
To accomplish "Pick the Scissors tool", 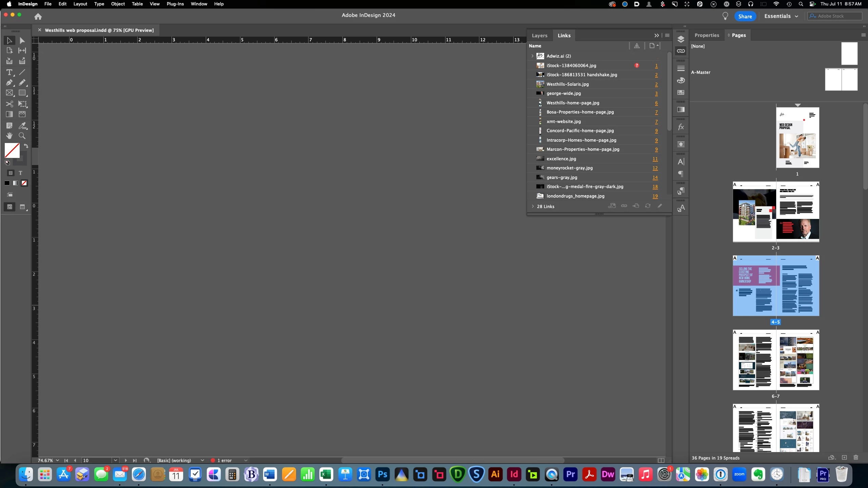I will [x=9, y=104].
